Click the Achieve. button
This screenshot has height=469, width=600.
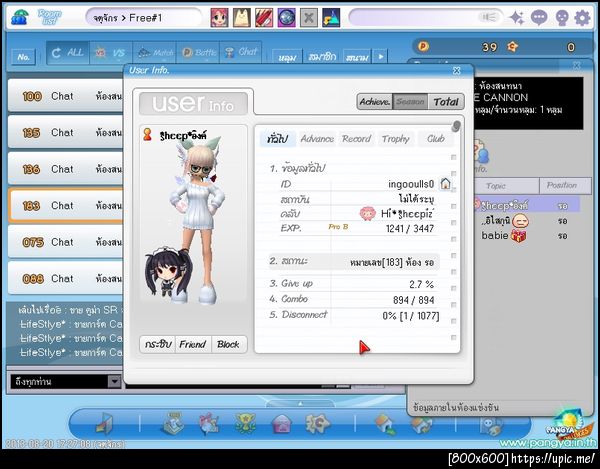[375, 102]
